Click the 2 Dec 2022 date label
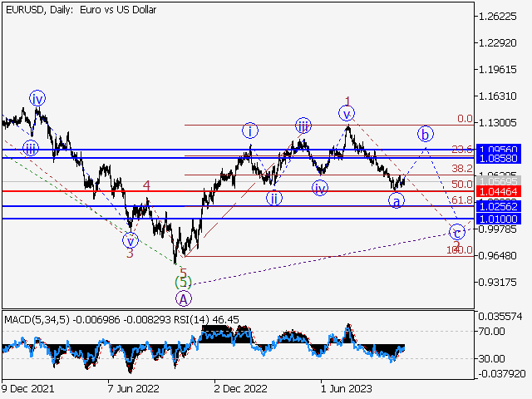 240,388
